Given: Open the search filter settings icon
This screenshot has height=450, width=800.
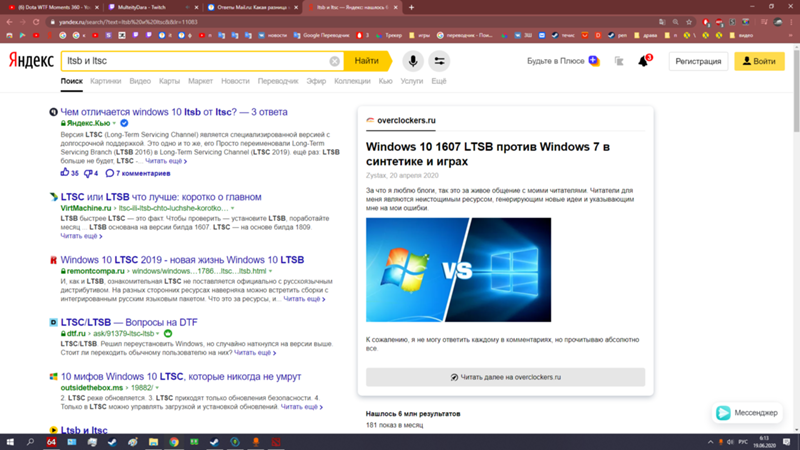Looking at the screenshot, I should pos(439,61).
